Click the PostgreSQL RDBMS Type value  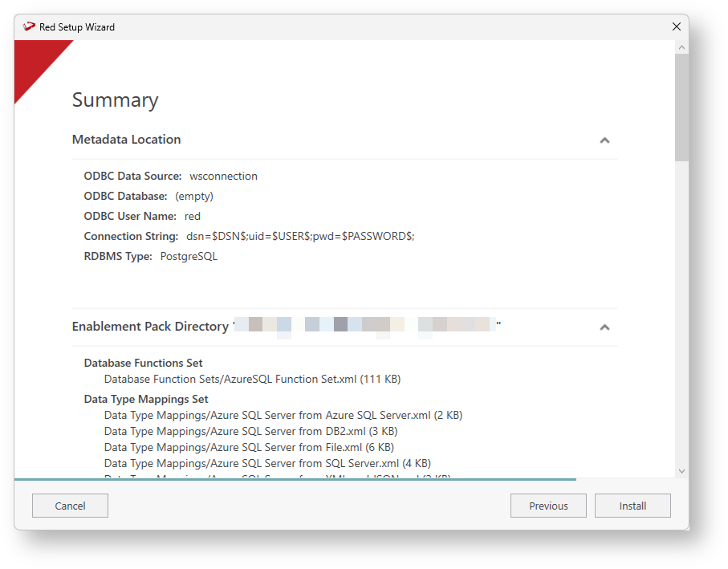[189, 257]
